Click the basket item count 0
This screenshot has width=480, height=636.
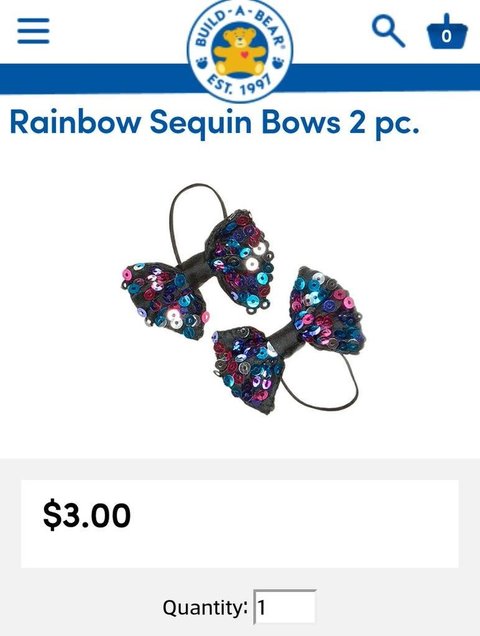point(446,36)
